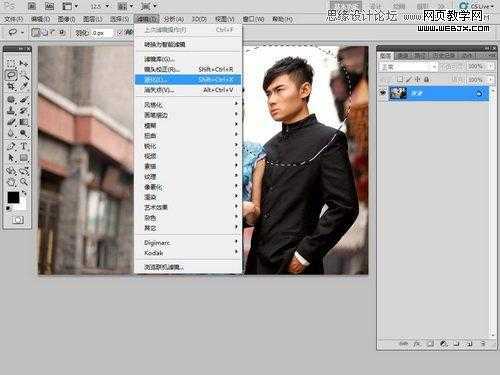
Task: Hide the background layer with eye icon
Action: pyautogui.click(x=383, y=93)
